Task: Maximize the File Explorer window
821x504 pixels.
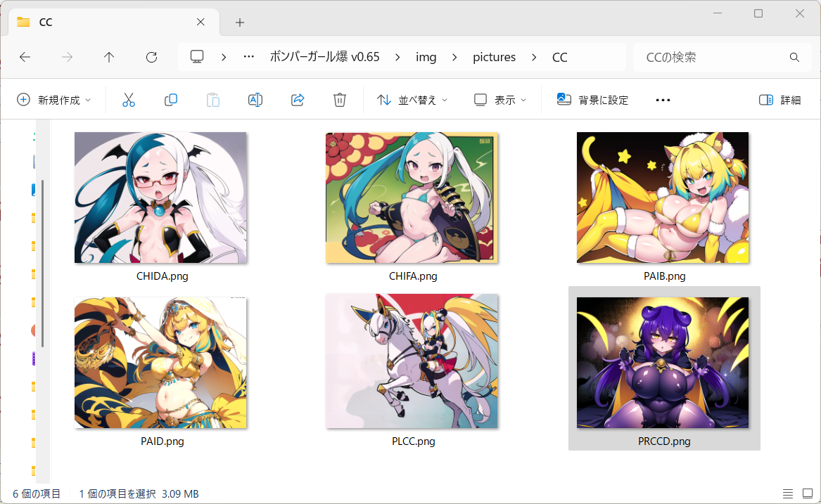Action: 758,13
